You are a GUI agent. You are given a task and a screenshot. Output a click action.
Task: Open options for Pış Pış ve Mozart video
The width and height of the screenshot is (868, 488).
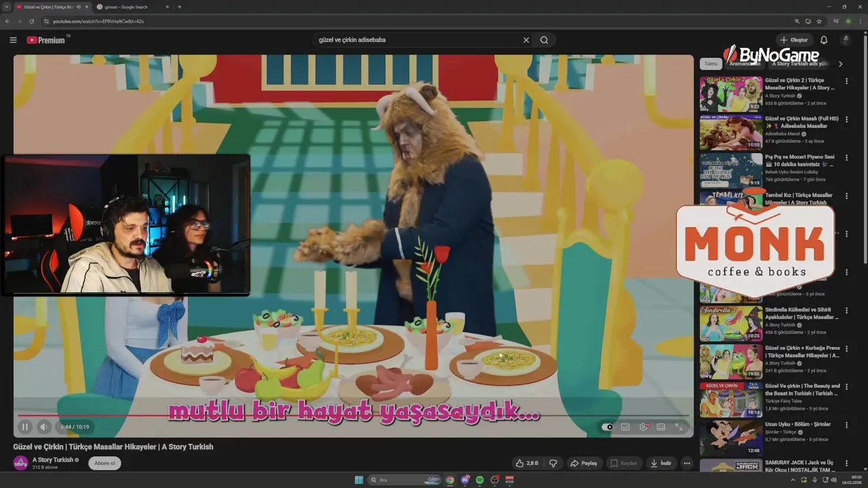(x=846, y=157)
